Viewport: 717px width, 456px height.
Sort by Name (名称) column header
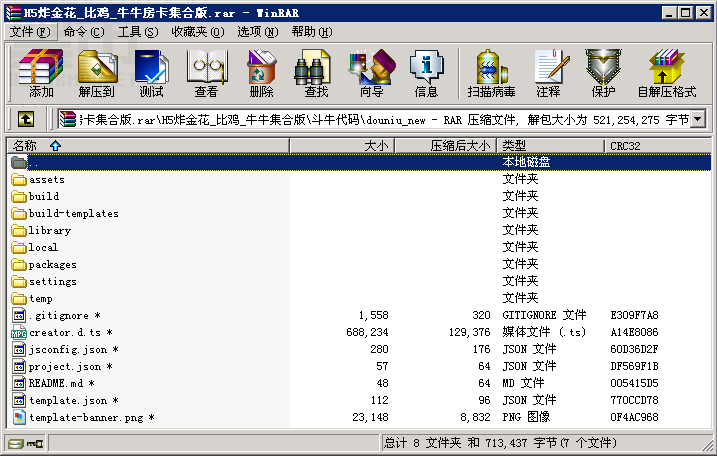pyautogui.click(x=148, y=146)
